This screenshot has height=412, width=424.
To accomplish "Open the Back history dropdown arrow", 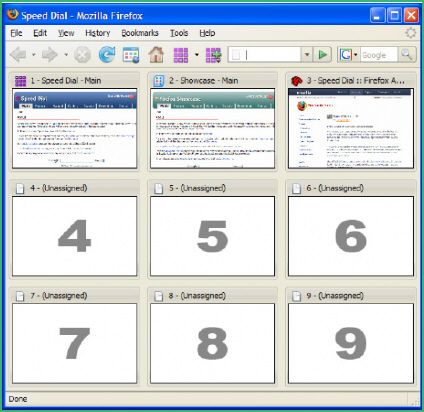I will (33, 55).
